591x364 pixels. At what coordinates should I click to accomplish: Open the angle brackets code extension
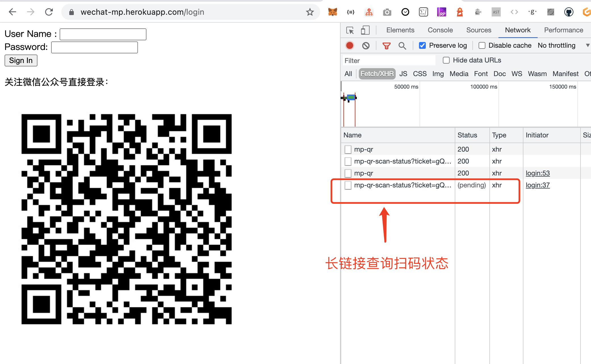[514, 12]
